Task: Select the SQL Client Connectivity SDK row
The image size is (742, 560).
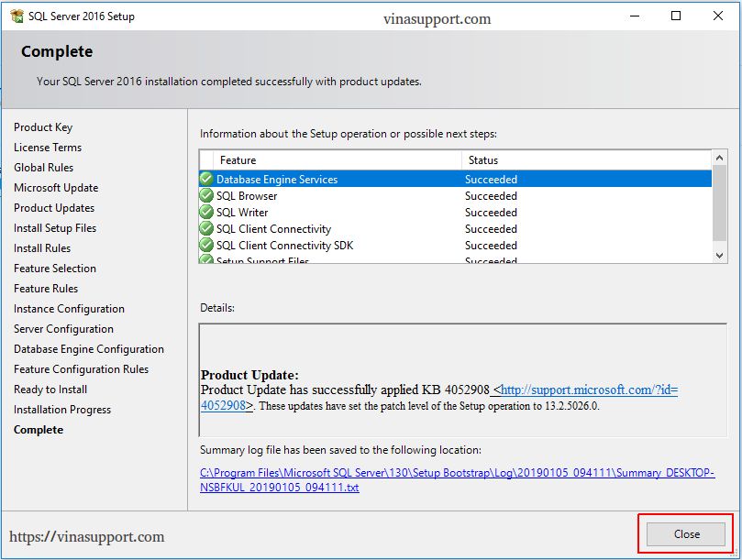Action: (455, 246)
